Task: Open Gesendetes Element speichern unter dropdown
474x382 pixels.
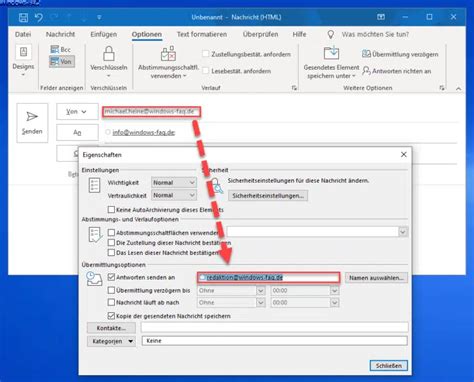Action: [x=331, y=72]
